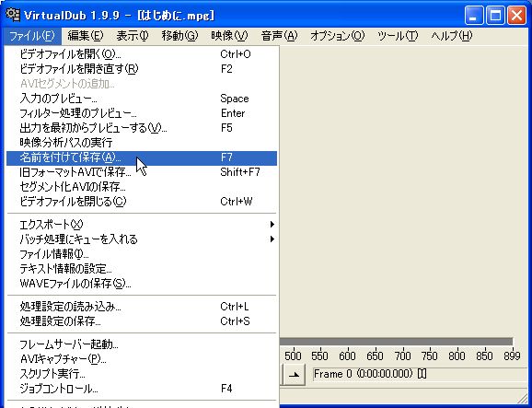Open ジョブコントロール... entry

tap(142, 389)
